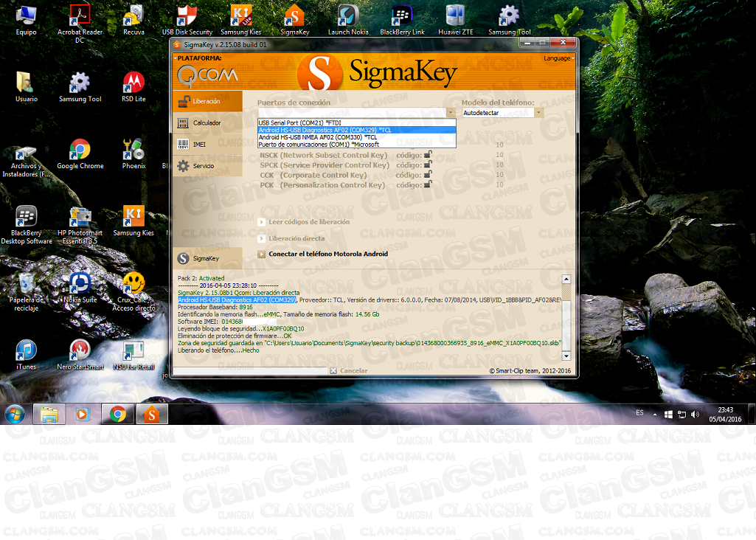Open File Explorer from taskbar
This screenshot has width=756, height=540.
(49, 414)
